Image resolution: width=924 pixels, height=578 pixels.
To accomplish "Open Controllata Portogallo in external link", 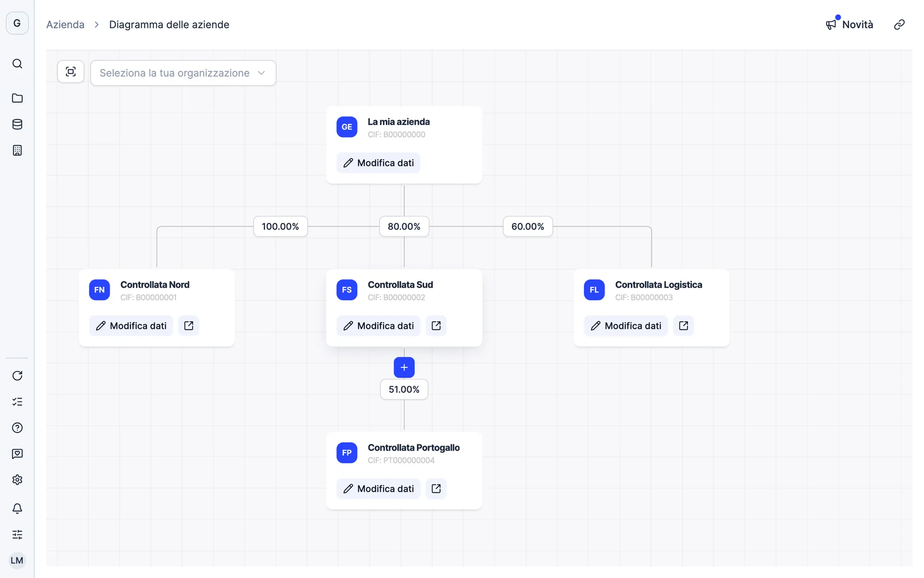I will tap(436, 489).
